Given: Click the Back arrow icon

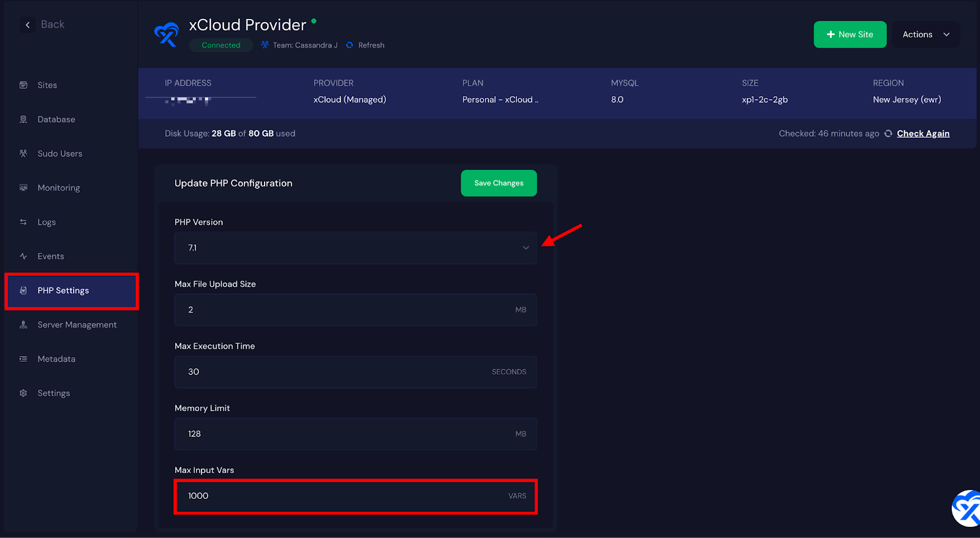Looking at the screenshot, I should tap(28, 25).
